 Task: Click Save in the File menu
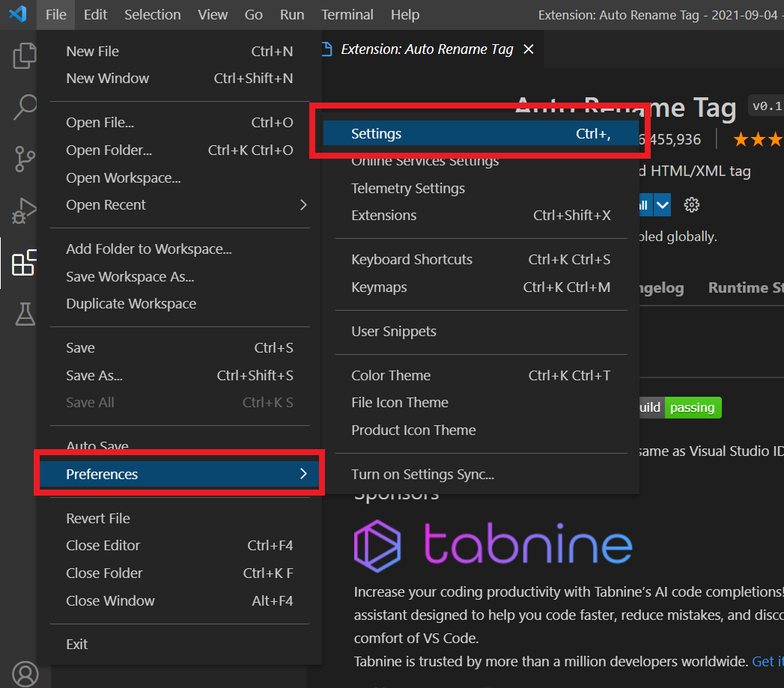[180, 348]
